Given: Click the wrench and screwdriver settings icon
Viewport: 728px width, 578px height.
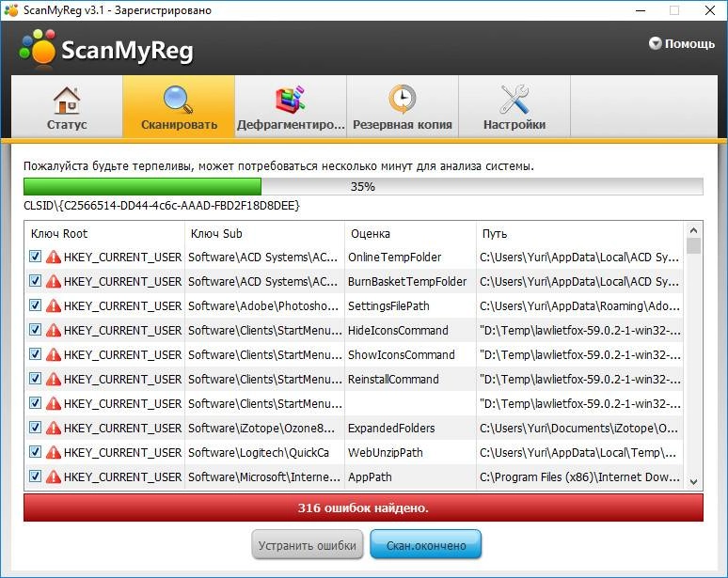Looking at the screenshot, I should pyautogui.click(x=514, y=100).
